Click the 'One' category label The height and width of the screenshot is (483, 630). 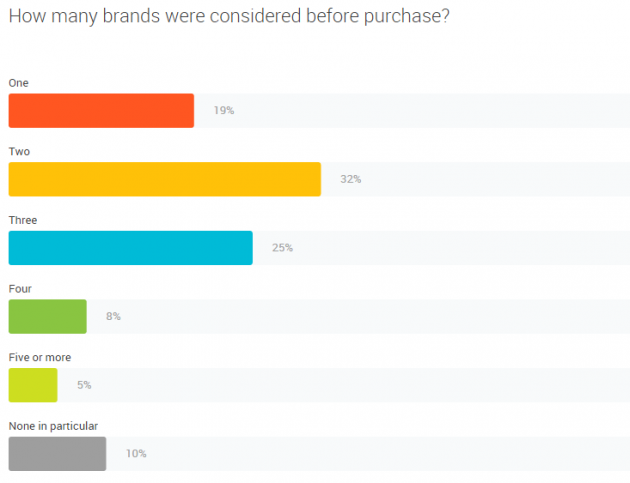click(18, 82)
